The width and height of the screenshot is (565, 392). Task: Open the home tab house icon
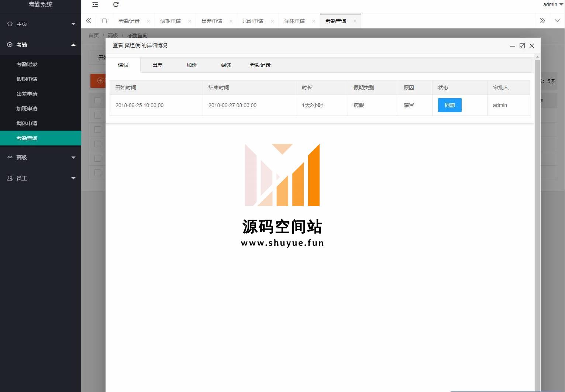(x=104, y=21)
